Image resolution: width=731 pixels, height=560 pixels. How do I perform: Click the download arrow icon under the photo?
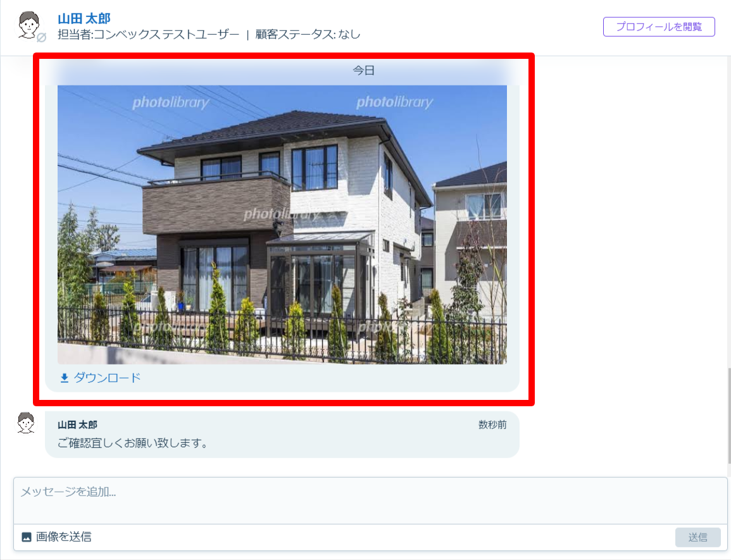(65, 378)
